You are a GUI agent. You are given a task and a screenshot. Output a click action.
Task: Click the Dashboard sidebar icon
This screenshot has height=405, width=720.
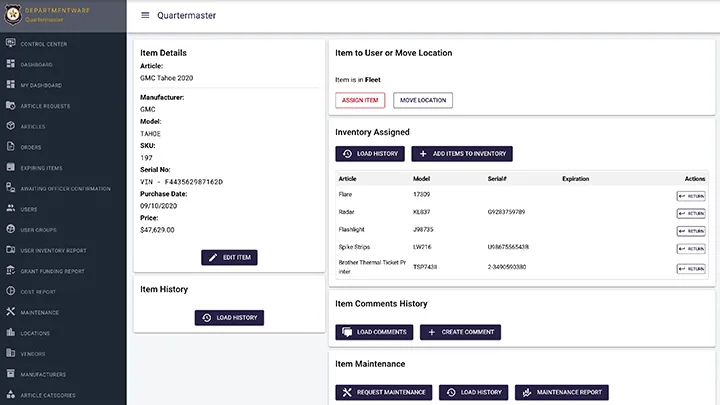[x=11, y=64]
